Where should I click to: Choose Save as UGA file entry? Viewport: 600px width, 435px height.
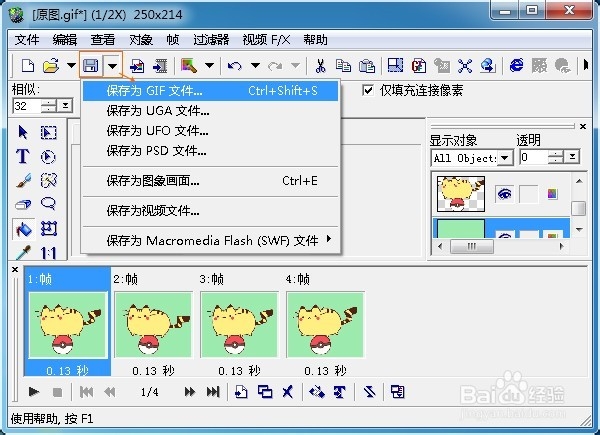tap(210, 111)
